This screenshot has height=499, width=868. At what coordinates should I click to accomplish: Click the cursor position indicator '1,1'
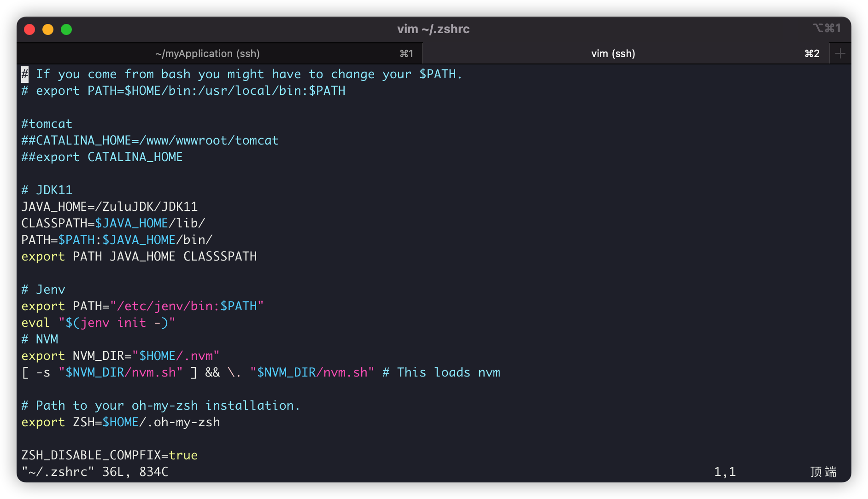[725, 472]
